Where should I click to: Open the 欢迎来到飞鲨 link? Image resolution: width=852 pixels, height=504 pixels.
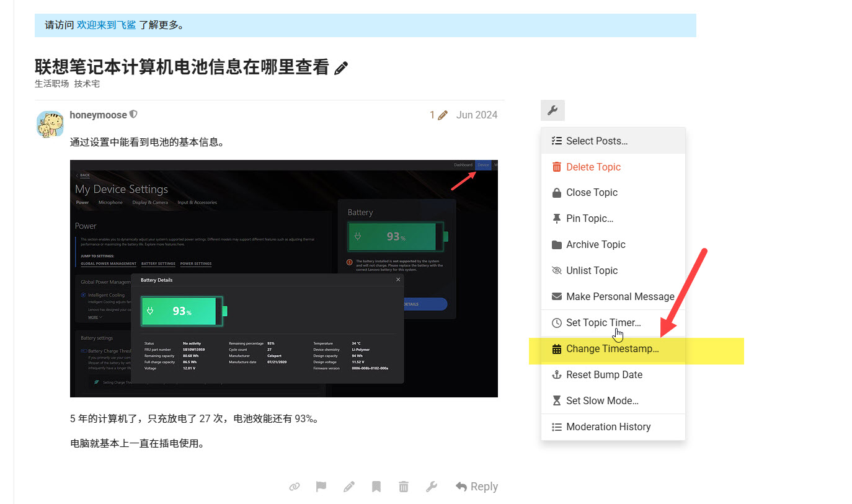106,25
